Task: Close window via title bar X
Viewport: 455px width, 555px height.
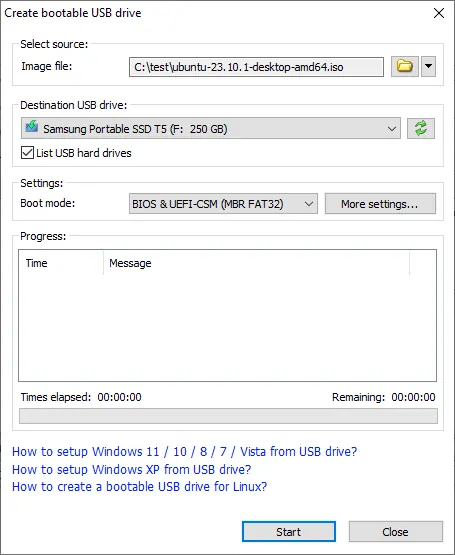Action: [x=439, y=13]
